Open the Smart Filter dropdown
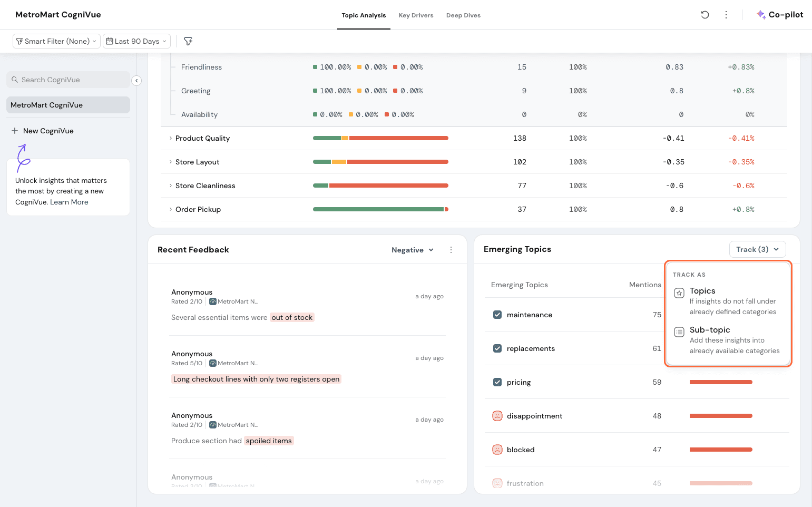Screen dimensions: 812x507 [56, 41]
